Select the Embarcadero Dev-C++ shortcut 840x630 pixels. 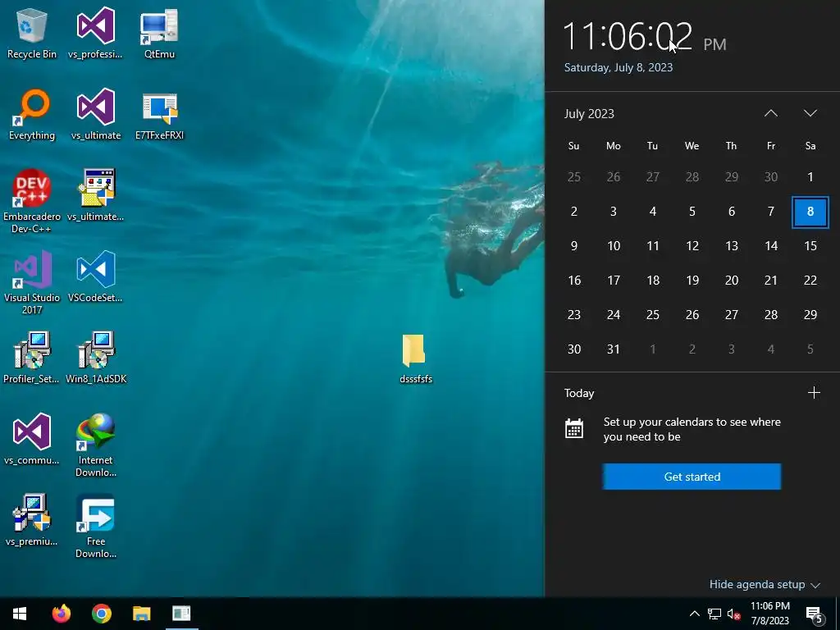[x=32, y=201]
